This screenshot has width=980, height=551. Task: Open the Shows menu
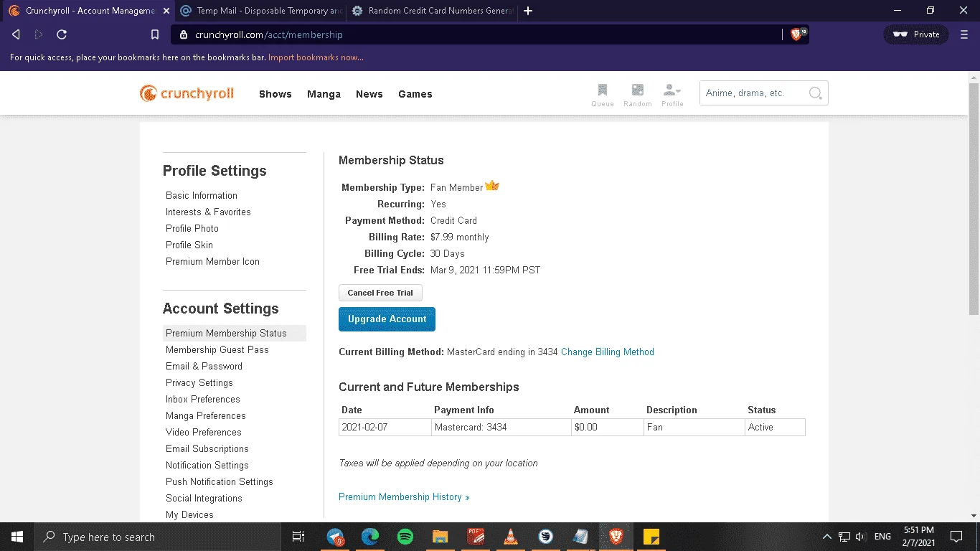(x=275, y=94)
